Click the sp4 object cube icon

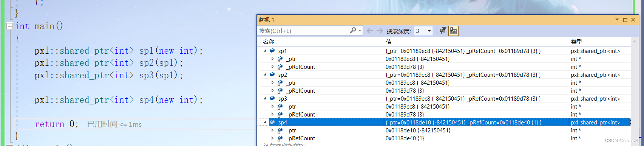coord(272,122)
